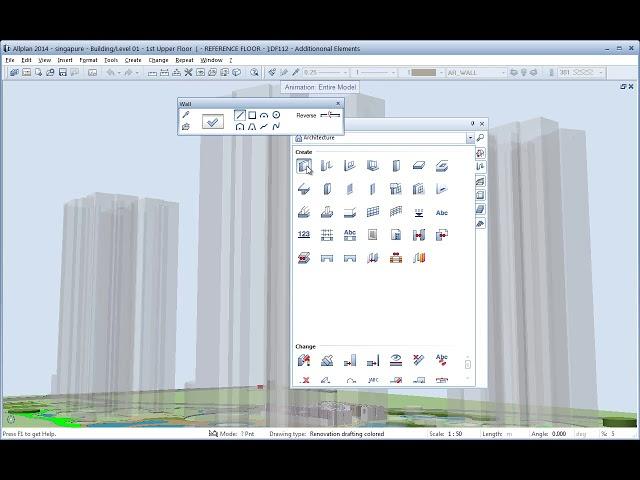Click Reverse in Wall toolbar

[306, 116]
